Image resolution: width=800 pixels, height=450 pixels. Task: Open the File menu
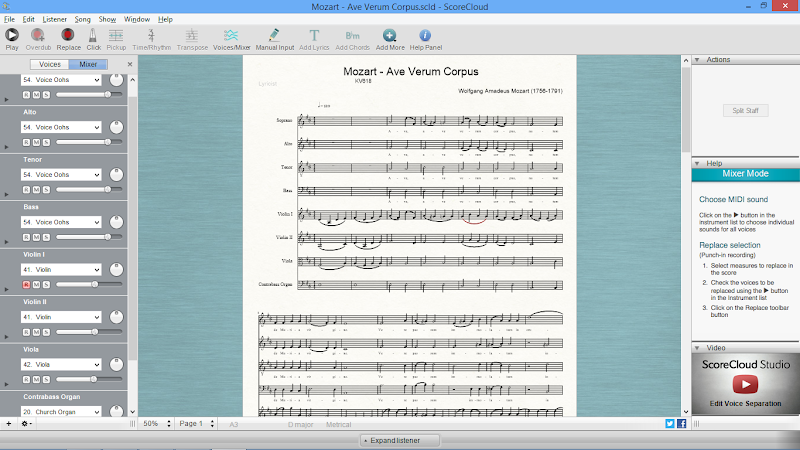(9, 19)
